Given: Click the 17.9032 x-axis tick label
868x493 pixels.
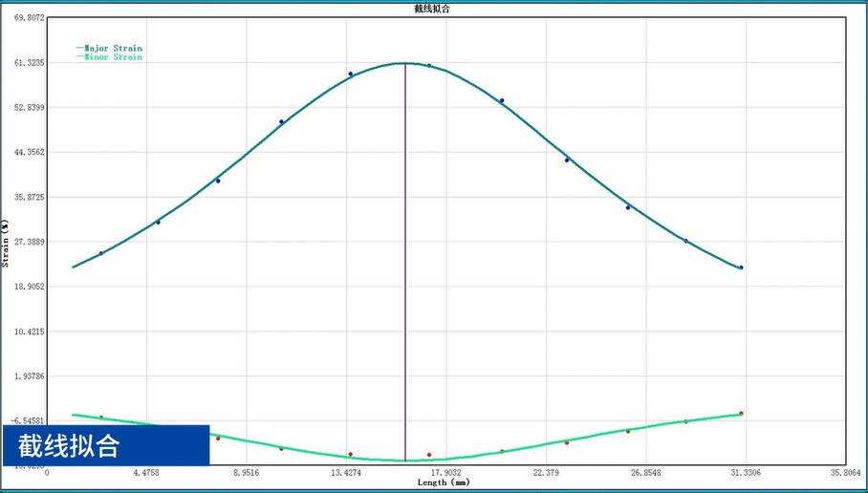Looking at the screenshot, I should pyautogui.click(x=445, y=472).
